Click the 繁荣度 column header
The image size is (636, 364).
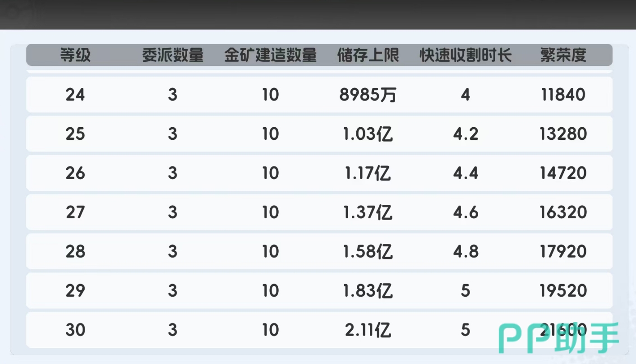click(563, 55)
